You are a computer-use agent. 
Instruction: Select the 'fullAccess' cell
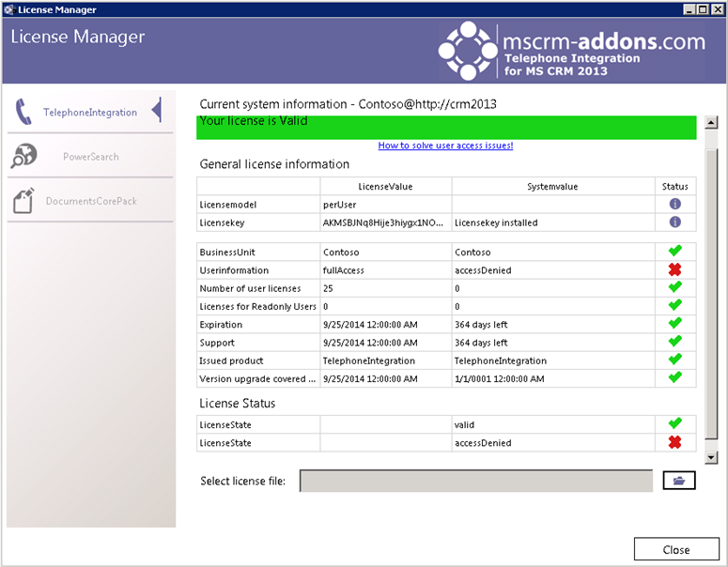pyautogui.click(x=385, y=270)
